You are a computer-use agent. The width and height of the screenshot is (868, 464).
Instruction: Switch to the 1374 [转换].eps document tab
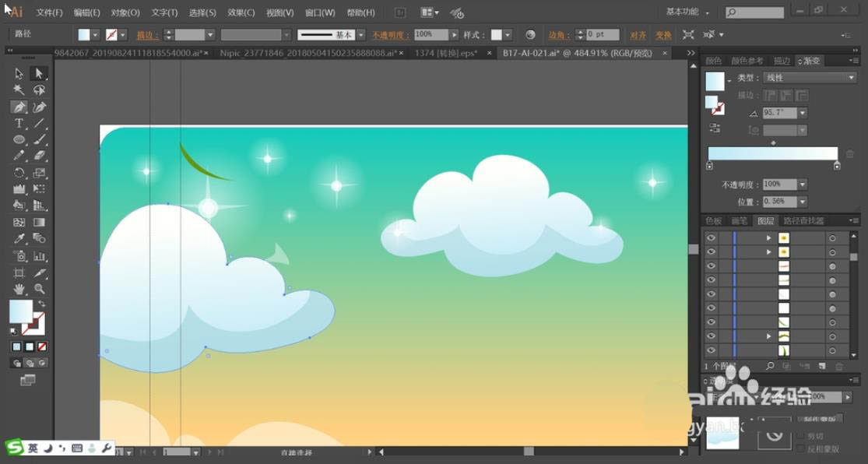(445, 53)
